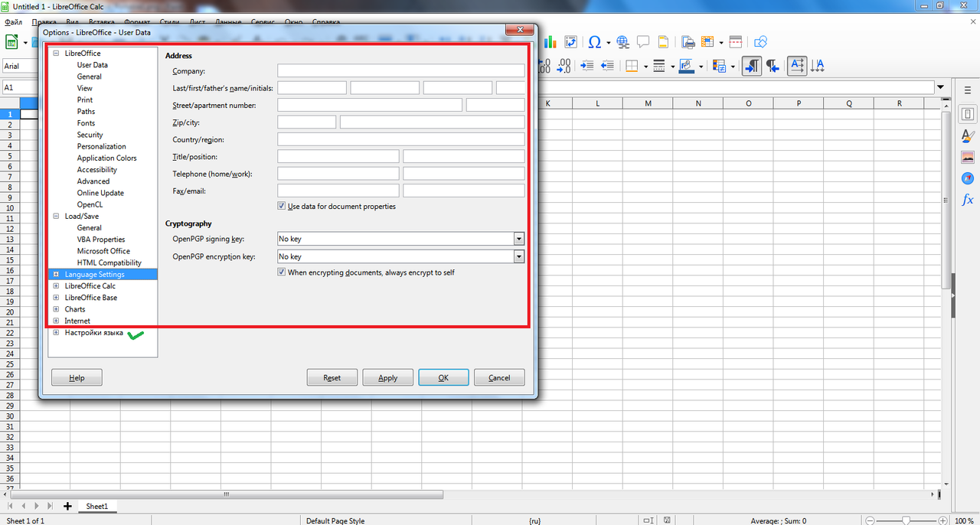The image size is (980, 525).
Task: Toggle the horizontal text direction icon
Action: pyautogui.click(x=797, y=67)
